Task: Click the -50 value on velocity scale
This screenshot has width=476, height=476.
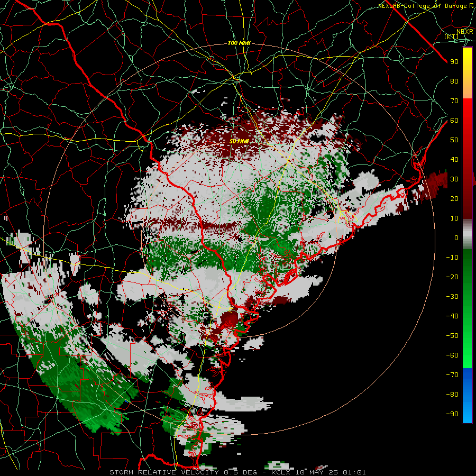Action: click(452, 336)
